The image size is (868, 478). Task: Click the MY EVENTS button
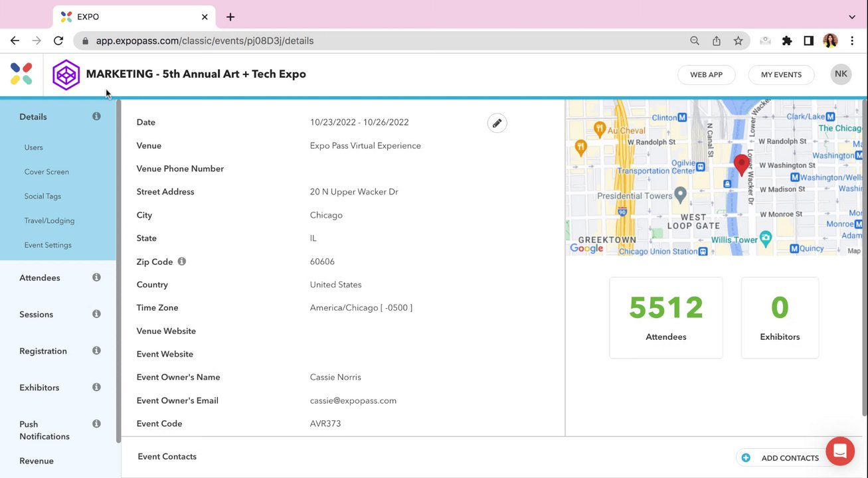[781, 75]
